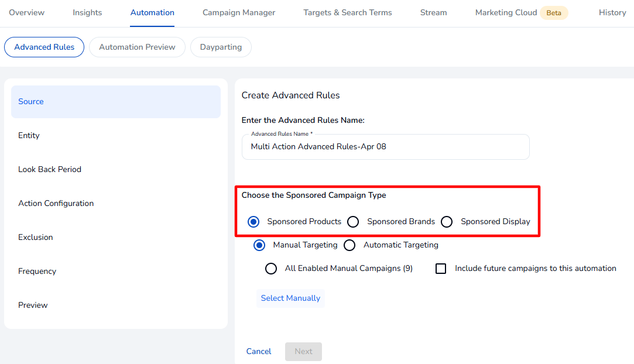Select the Sponsored Display radio button
The image size is (634, 364).
tap(447, 222)
